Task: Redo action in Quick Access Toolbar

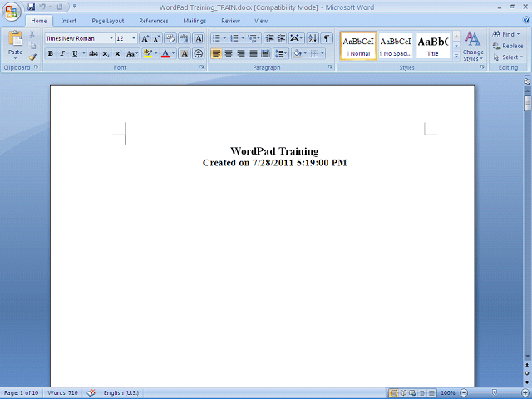Action: pyautogui.click(x=59, y=7)
